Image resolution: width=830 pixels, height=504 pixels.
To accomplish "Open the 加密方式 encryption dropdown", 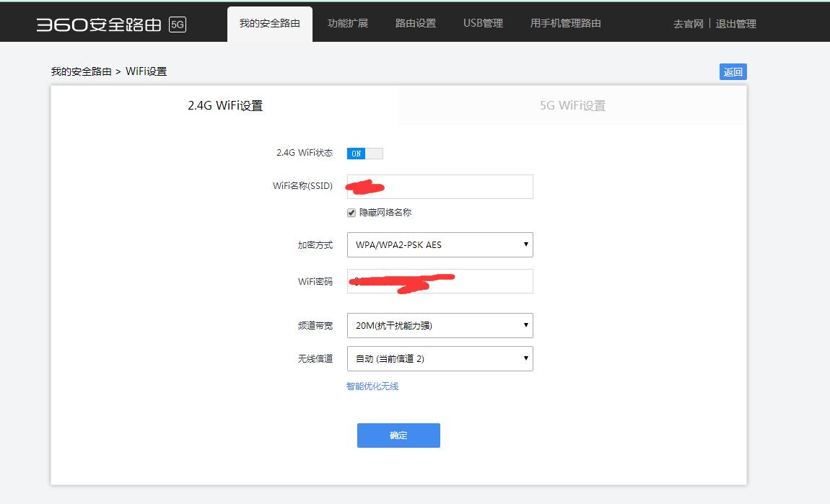I will 440,245.
